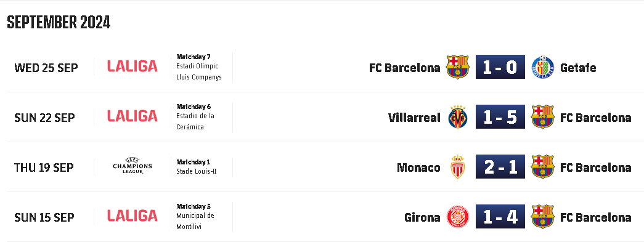Screen dimensions: 644x242
Task: Click LALIGA logo on 15 Sep match
Action: click(x=132, y=216)
